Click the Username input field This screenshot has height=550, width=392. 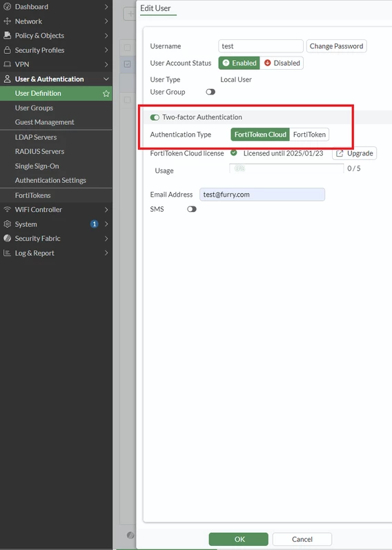point(261,46)
